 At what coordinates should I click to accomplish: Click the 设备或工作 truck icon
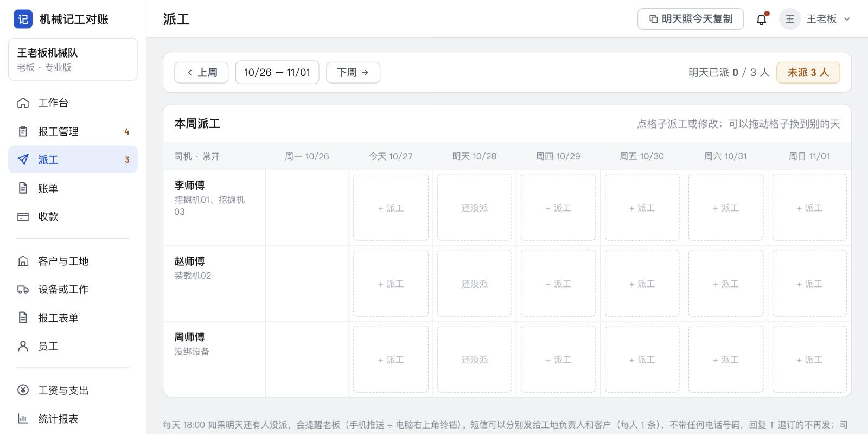[x=23, y=289]
